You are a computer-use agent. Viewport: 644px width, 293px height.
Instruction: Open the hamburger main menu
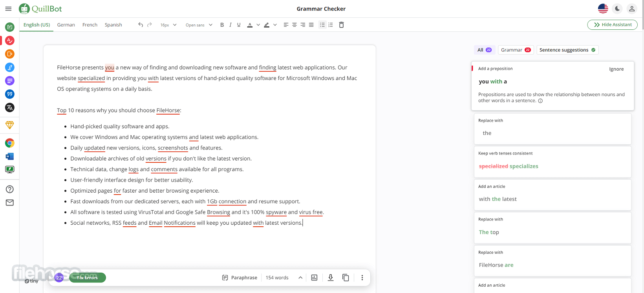pos(8,9)
